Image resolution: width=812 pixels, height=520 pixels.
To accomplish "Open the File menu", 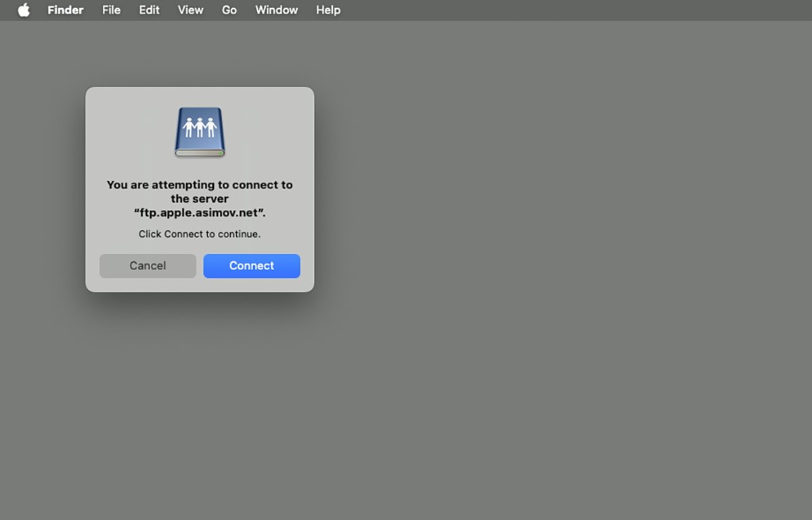I will point(111,10).
